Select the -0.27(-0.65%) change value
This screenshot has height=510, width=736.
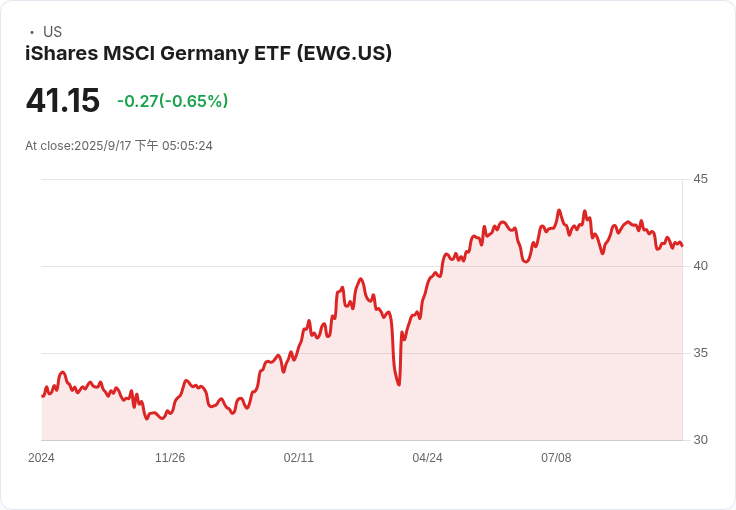(x=172, y=101)
